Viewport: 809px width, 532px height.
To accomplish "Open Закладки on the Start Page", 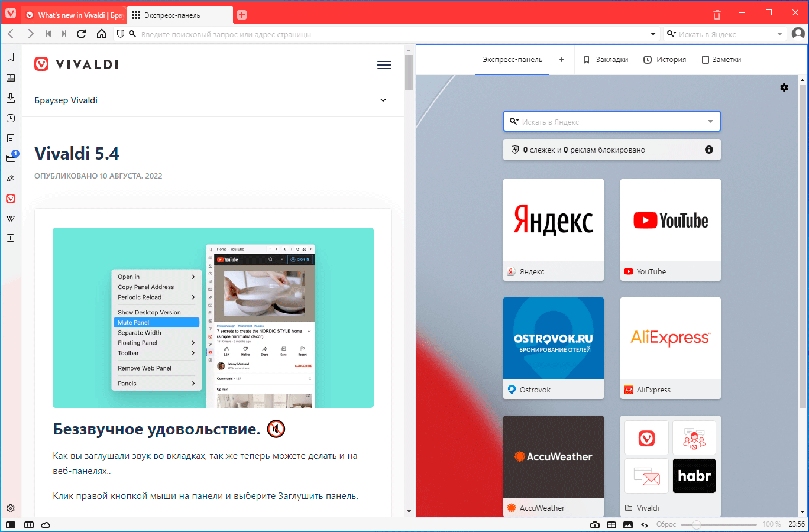I will coord(606,60).
